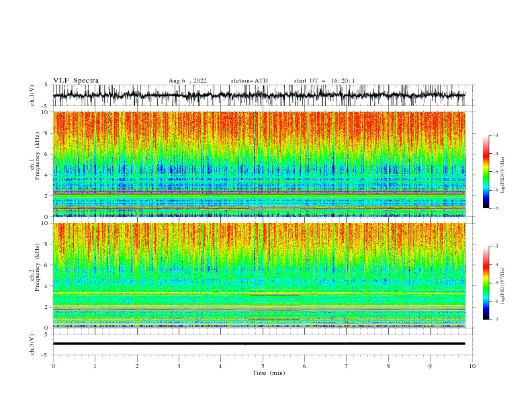The height and width of the screenshot is (411, 532).
Task: Click the "Time (min)" x-axis label
Action: pyautogui.click(x=269, y=373)
